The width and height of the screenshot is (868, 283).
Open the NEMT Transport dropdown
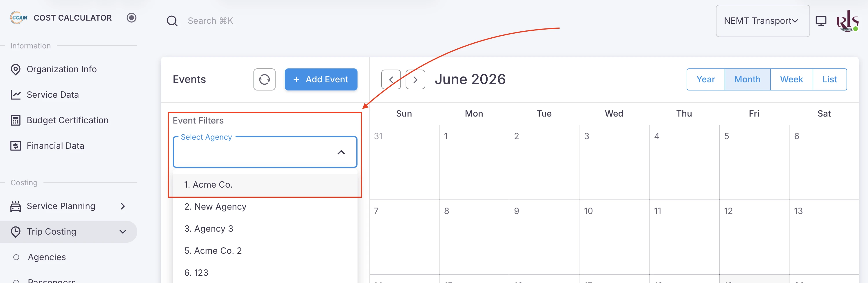[763, 21]
